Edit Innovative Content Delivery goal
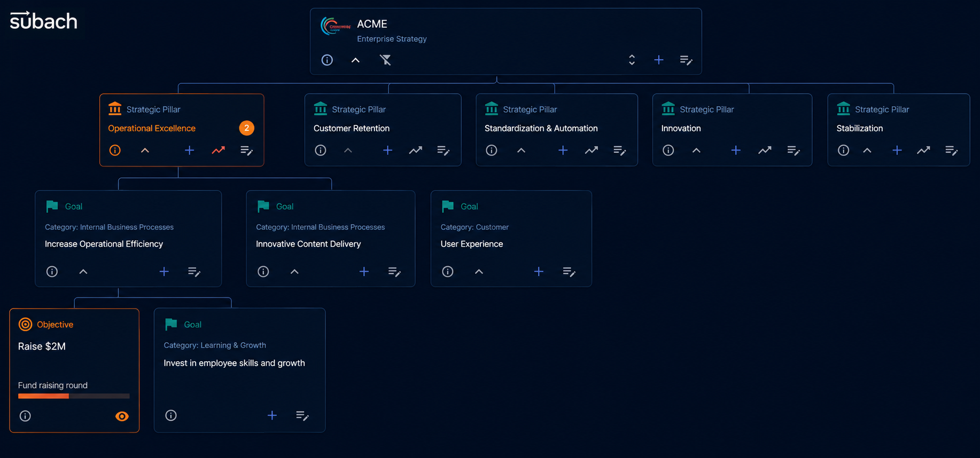Image resolution: width=980 pixels, height=458 pixels. click(x=394, y=272)
